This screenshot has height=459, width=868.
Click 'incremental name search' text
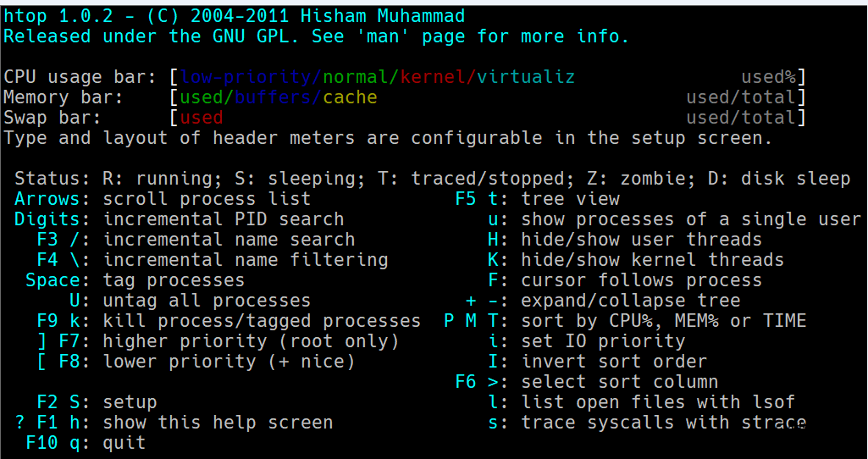[x=229, y=239]
